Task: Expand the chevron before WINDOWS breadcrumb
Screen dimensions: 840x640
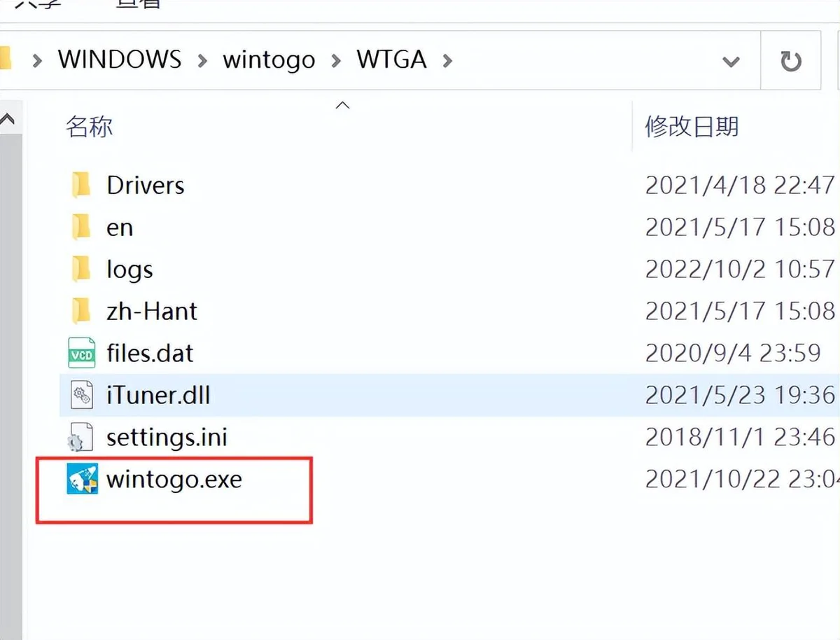Action: [38, 61]
